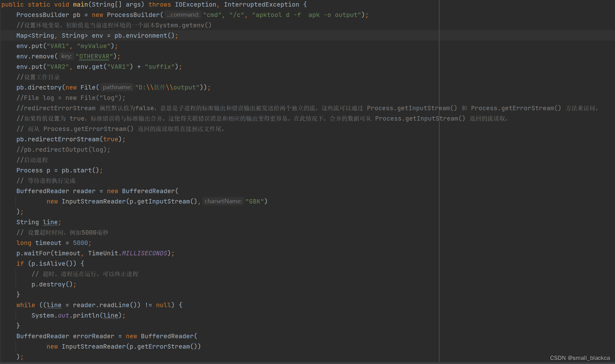Click the pb.start() call

(x=80, y=170)
